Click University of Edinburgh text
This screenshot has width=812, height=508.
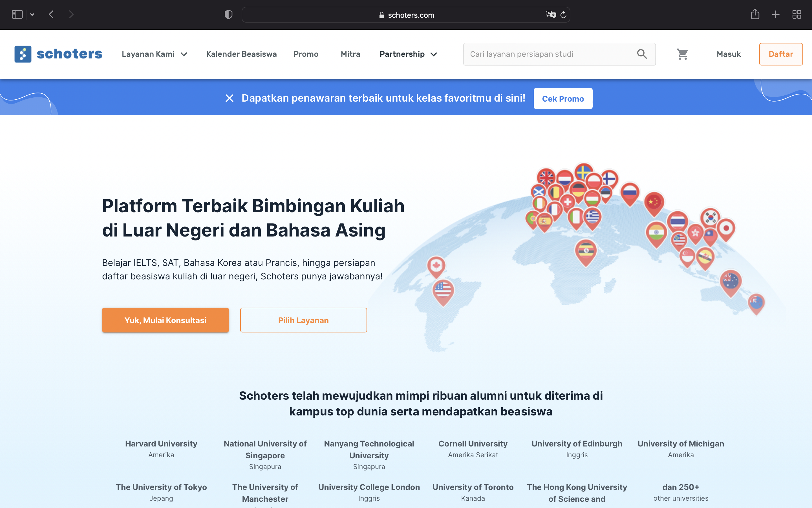(x=577, y=443)
